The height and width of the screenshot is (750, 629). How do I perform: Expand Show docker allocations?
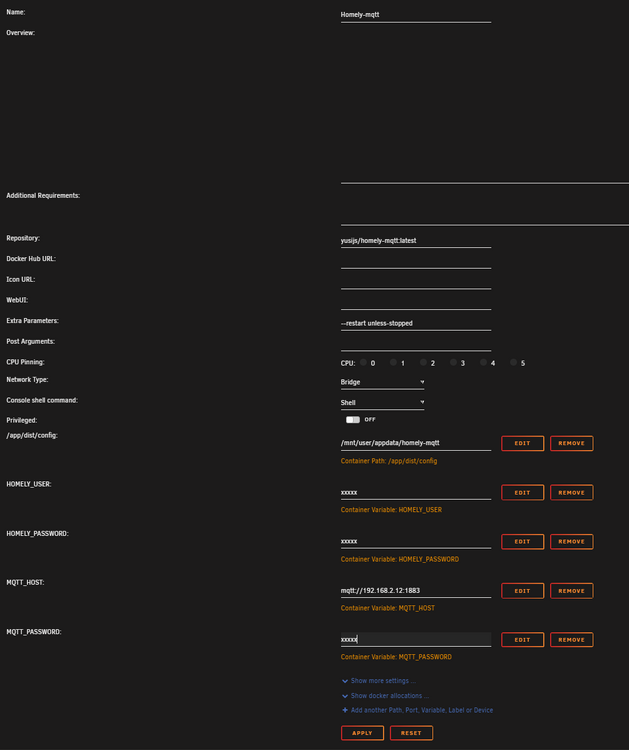click(388, 695)
